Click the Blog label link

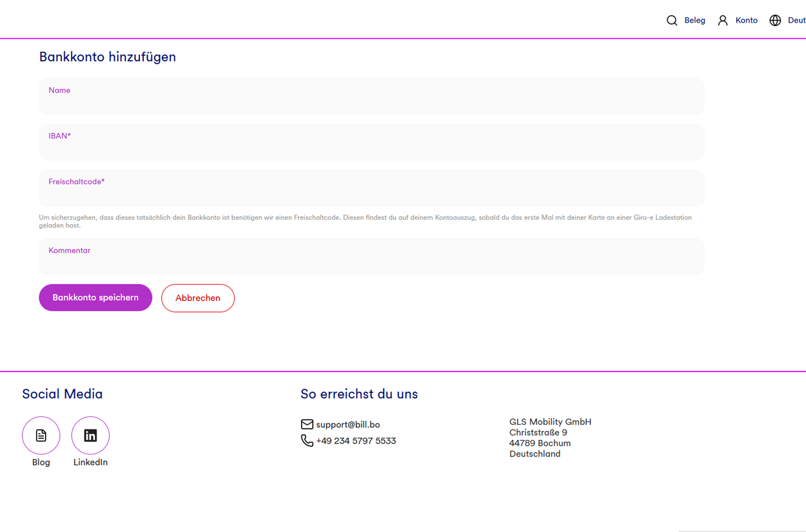[41, 462]
